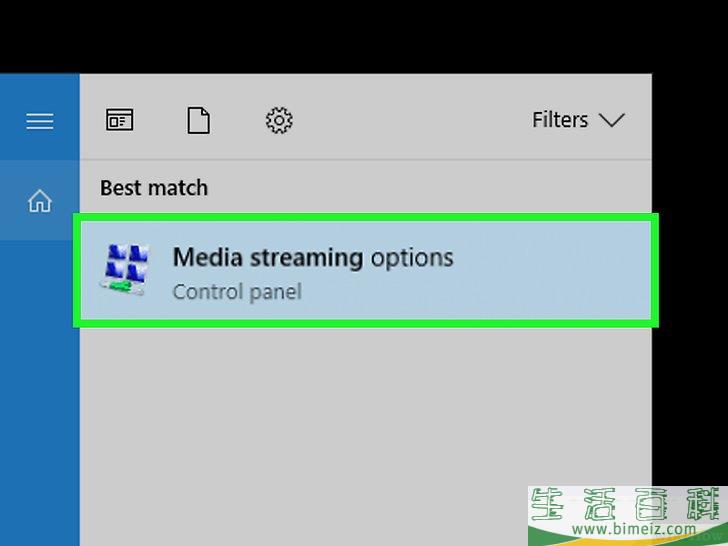Viewport: 728px width, 546px height.
Task: Click the 'Media streaming options' title text
Action: coord(313,258)
